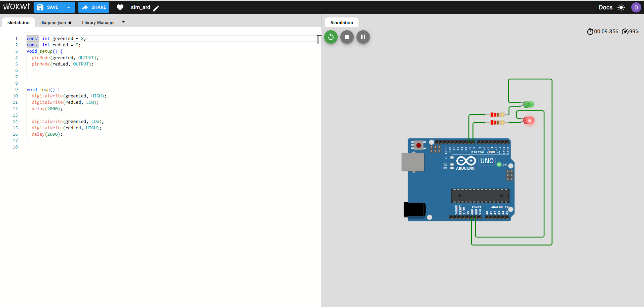Select the red LED in the diagram
This screenshot has width=644, height=307.
coord(528,120)
